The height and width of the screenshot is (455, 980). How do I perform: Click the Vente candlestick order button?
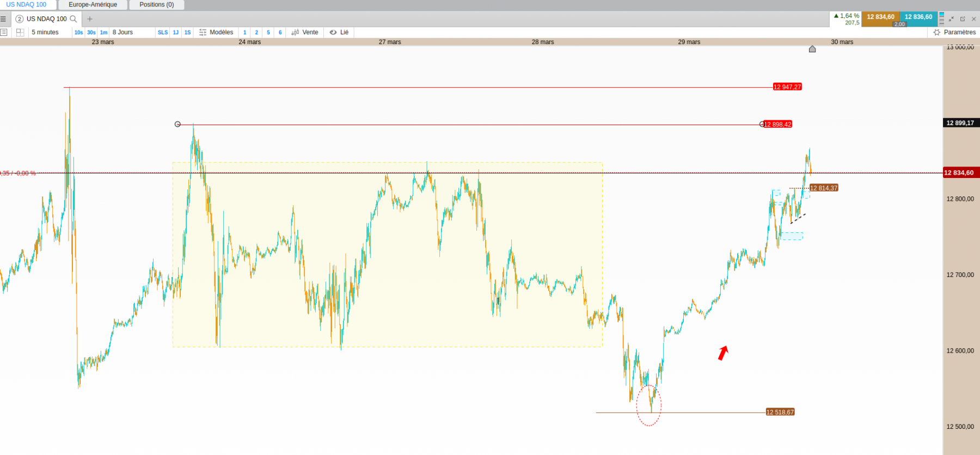(305, 33)
